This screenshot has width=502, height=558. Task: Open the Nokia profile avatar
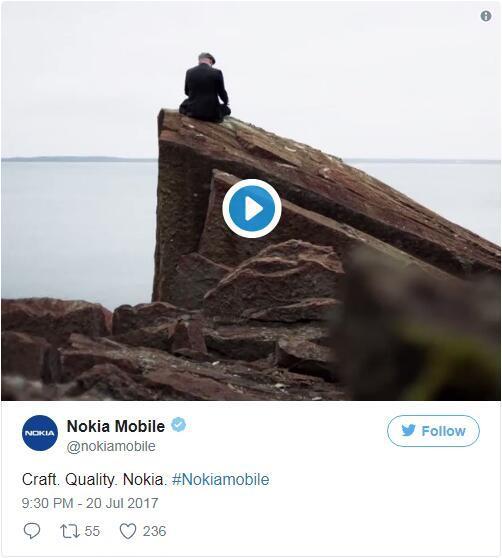(40, 433)
